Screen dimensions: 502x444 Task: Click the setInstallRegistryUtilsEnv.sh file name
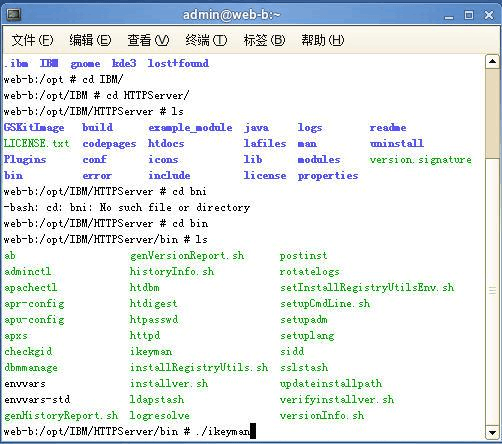tap(367, 287)
